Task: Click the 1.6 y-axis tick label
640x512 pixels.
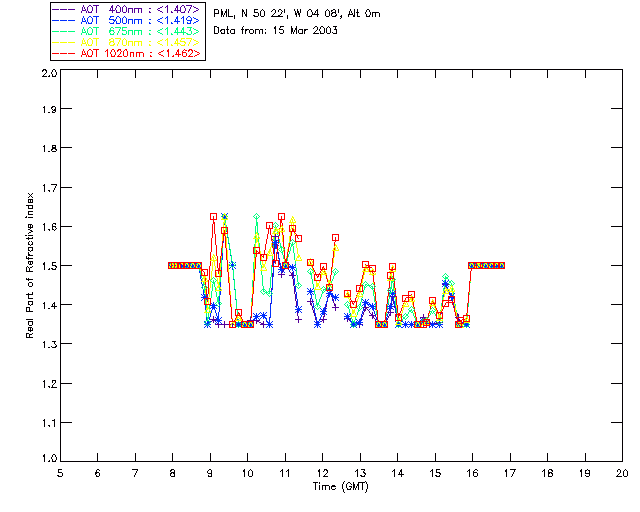Action: tap(49, 227)
